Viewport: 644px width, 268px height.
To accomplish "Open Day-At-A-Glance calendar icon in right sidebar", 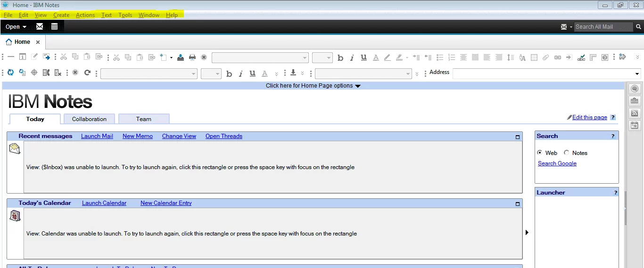I will pyautogui.click(x=635, y=125).
